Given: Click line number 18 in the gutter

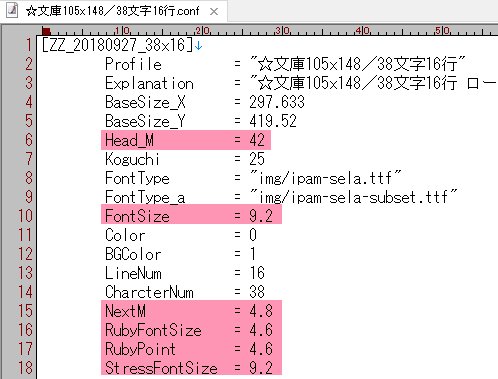Looking at the screenshot, I should tap(25, 368).
